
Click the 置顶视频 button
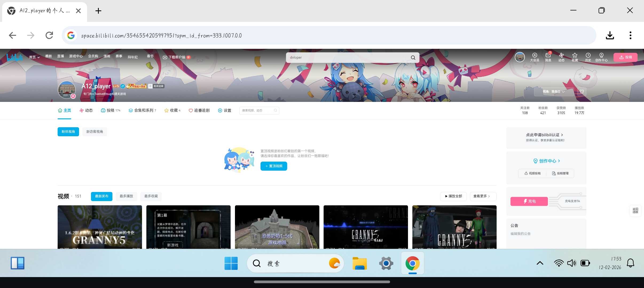click(274, 166)
